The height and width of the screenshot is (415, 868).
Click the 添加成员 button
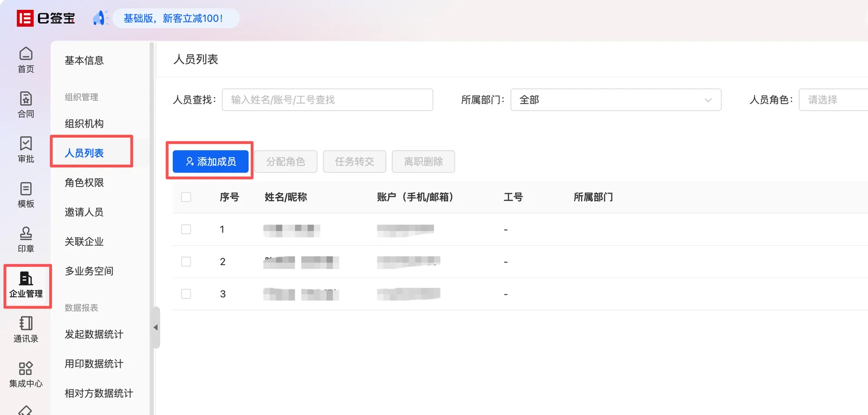(210, 162)
